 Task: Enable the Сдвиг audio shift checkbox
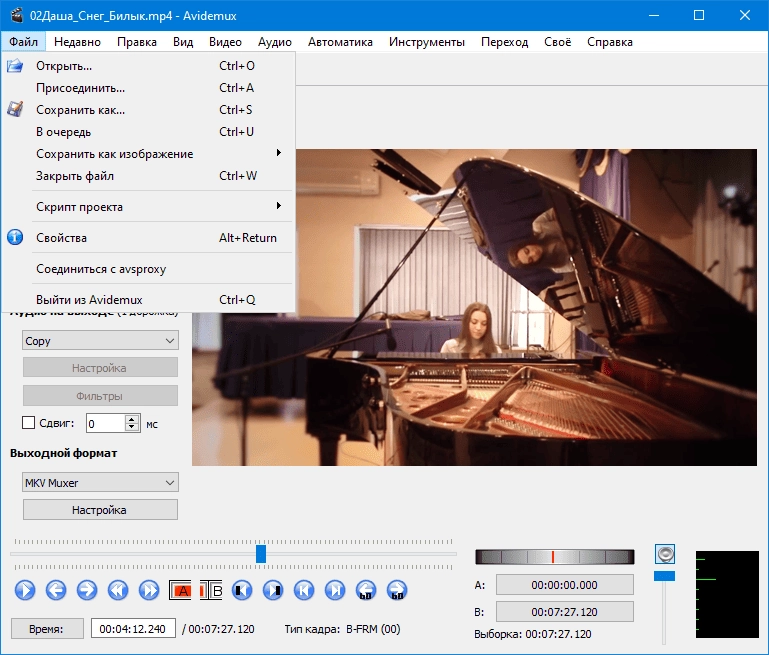click(x=28, y=423)
